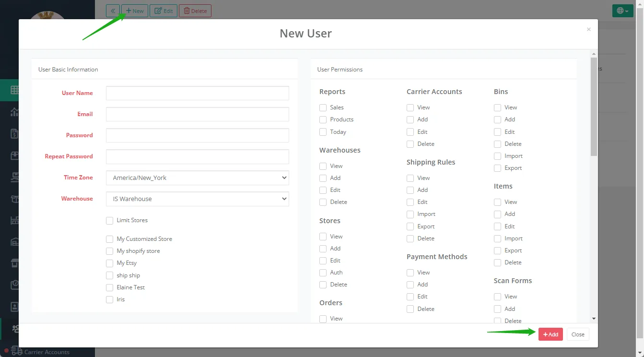Check View under Scan Forms
This screenshot has height=357, width=644.
click(x=498, y=297)
